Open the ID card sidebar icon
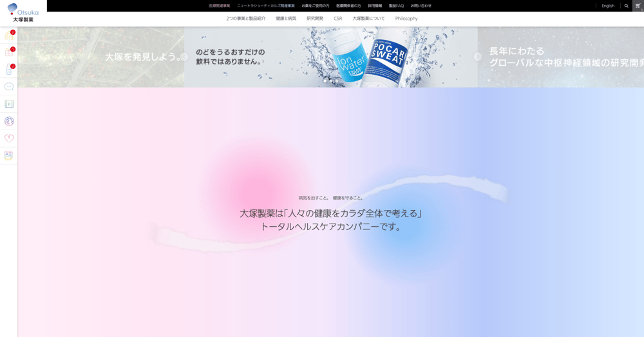The height and width of the screenshot is (337, 644). tap(8, 156)
